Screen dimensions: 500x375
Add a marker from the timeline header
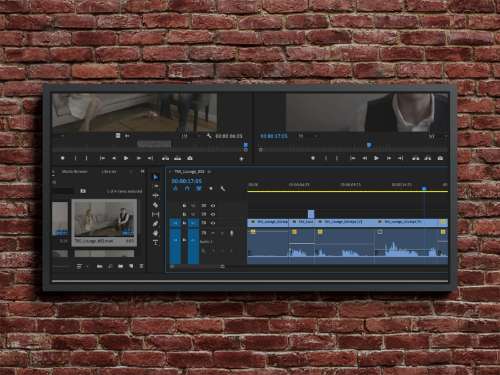pyautogui.click(x=211, y=189)
